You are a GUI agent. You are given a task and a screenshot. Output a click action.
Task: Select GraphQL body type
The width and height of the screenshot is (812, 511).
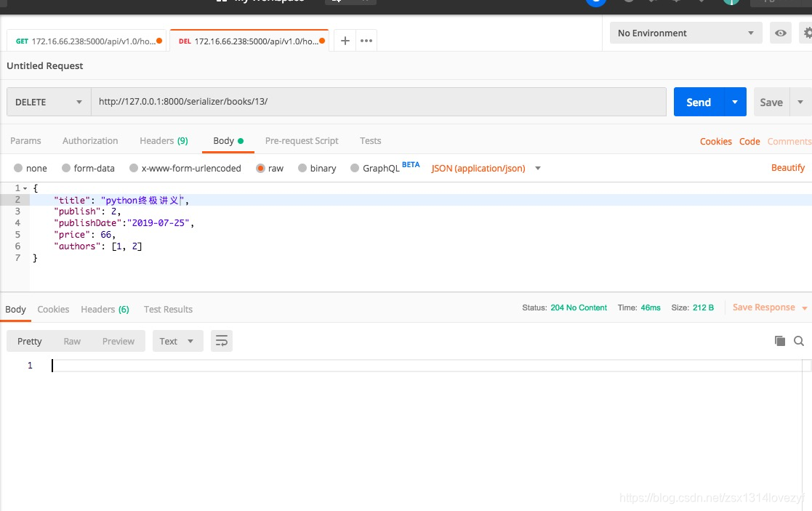coord(375,168)
